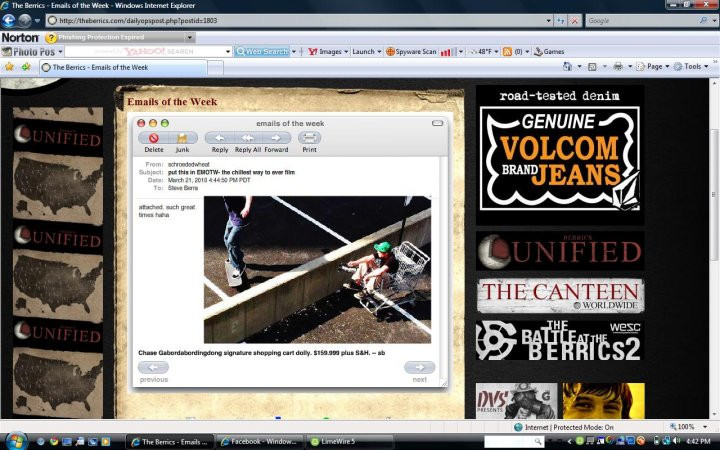Open a new blank tab
This screenshot has height=450, width=720.
click(215, 68)
